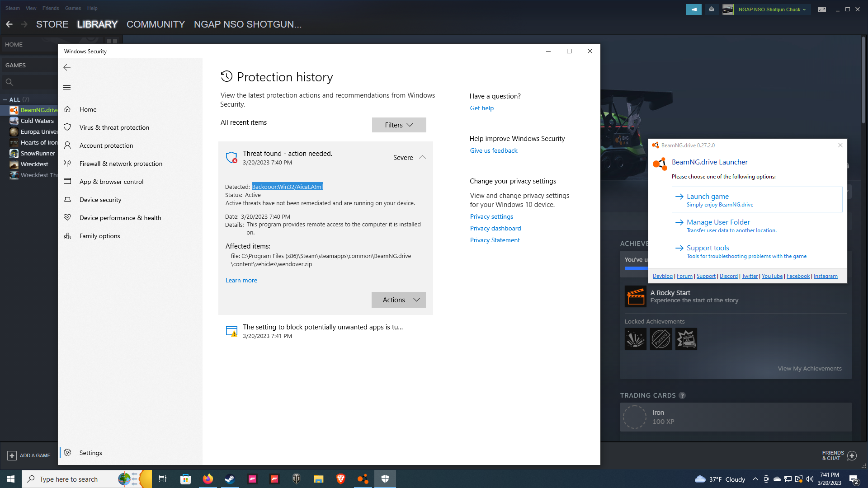Open the Privacy settings link

point(491,216)
